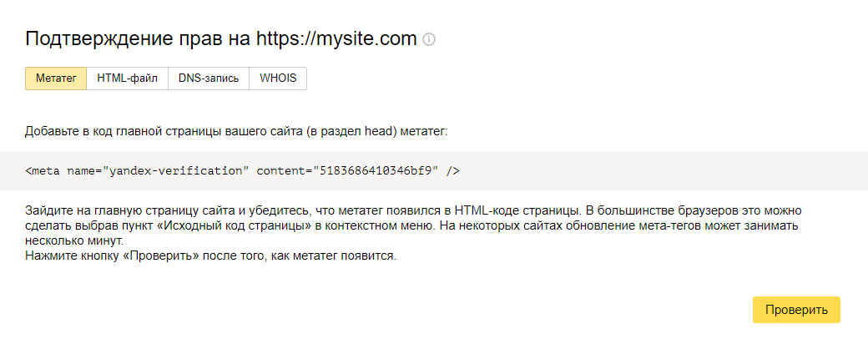
Task: Choose the WHOIS verification tab
Action: pyautogui.click(x=278, y=78)
